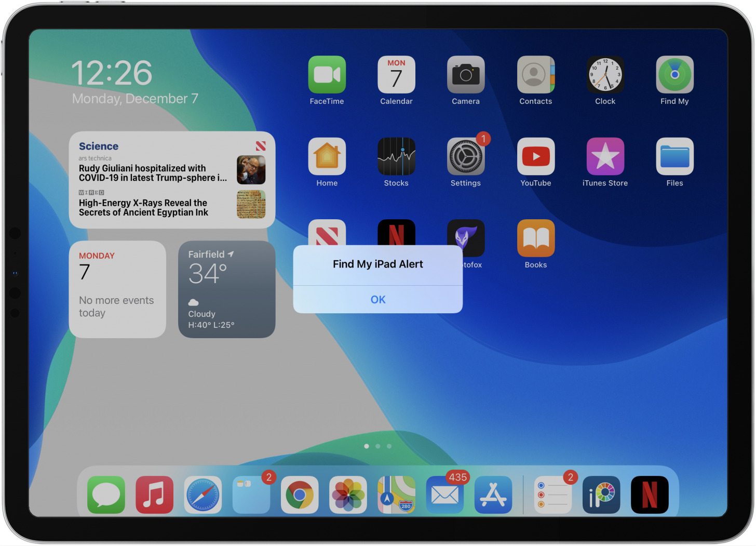Launch the Camera app

[x=466, y=75]
